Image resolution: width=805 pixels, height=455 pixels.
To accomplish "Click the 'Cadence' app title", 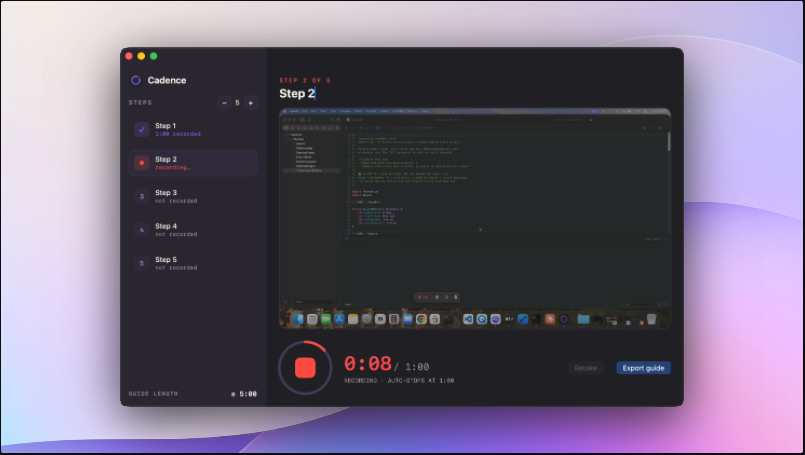I will point(167,80).
